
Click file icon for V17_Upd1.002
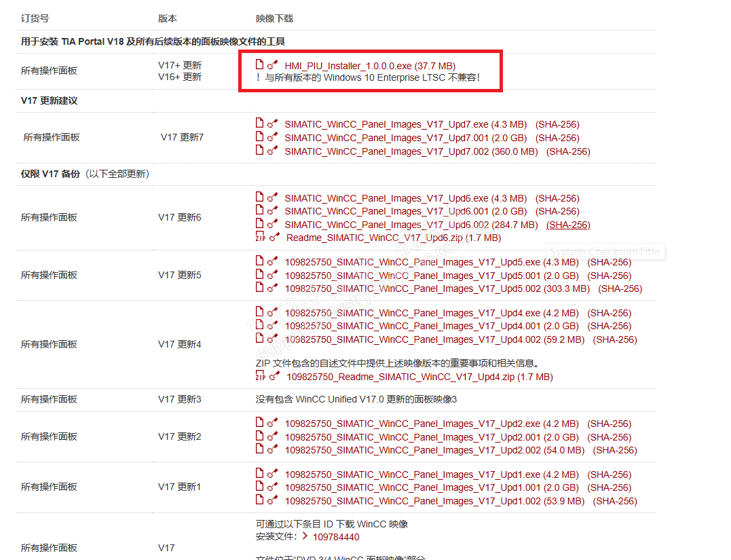click(x=260, y=500)
